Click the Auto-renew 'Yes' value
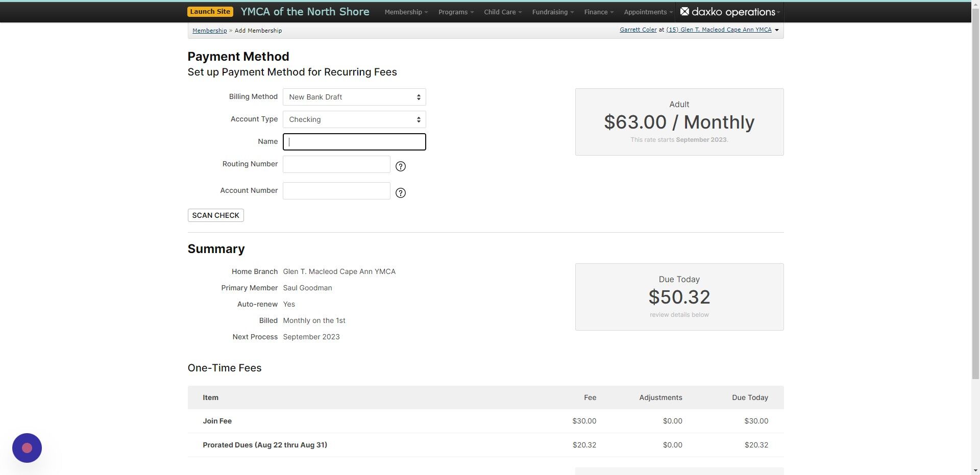 [289, 304]
